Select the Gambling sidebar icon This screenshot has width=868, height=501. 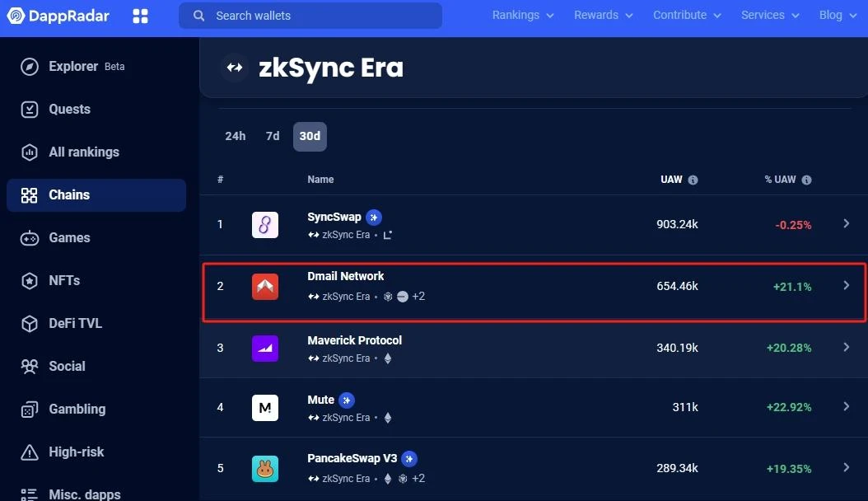pyautogui.click(x=30, y=409)
